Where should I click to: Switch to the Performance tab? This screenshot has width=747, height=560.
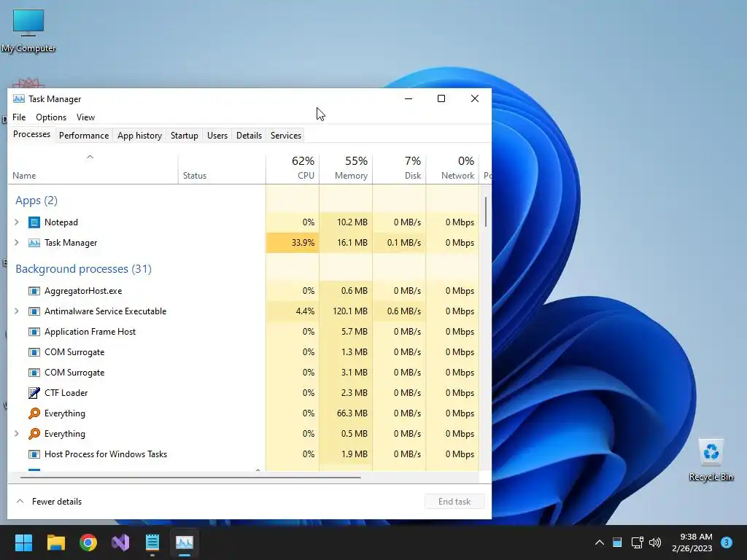tap(84, 136)
